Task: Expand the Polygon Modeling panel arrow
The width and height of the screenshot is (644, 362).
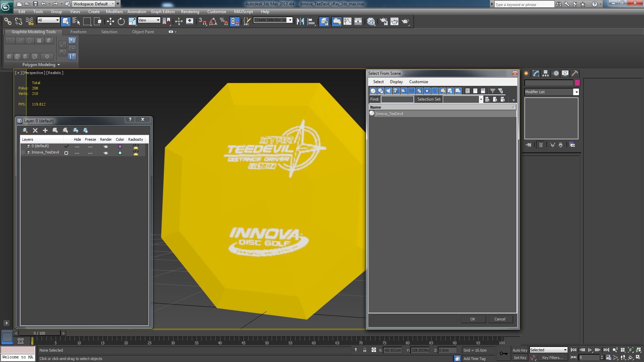Action: click(x=59, y=65)
